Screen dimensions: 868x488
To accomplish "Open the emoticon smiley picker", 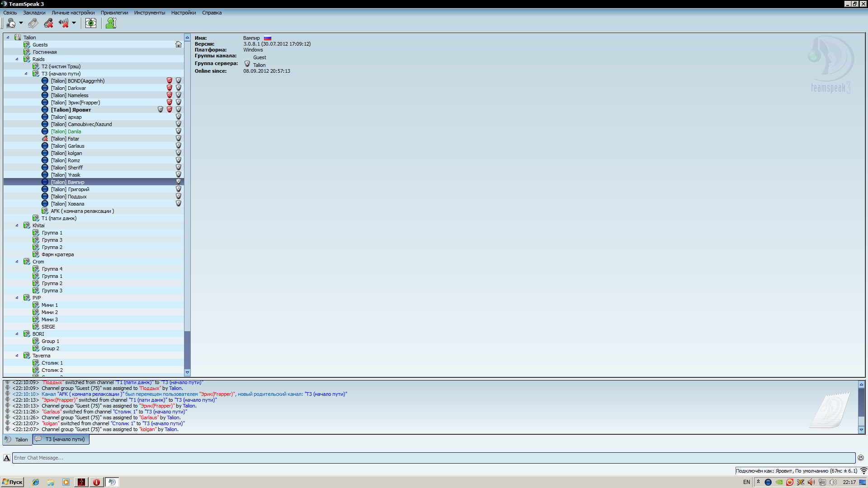I will [861, 458].
